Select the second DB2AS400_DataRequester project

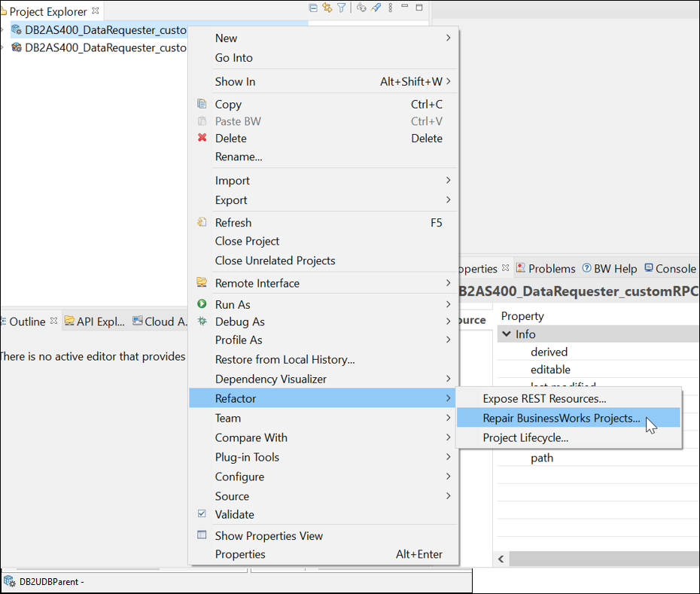tap(105, 47)
